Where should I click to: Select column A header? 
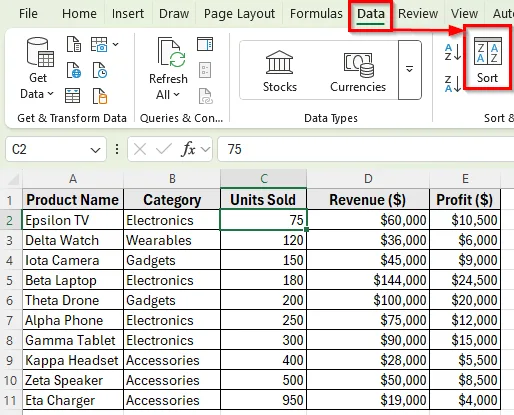pyautogui.click(x=73, y=179)
